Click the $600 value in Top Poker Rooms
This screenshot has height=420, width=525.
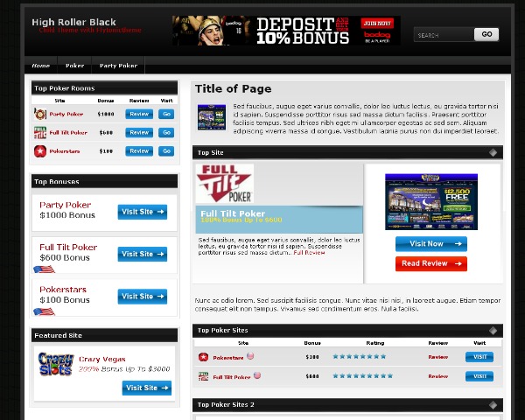coord(106,133)
